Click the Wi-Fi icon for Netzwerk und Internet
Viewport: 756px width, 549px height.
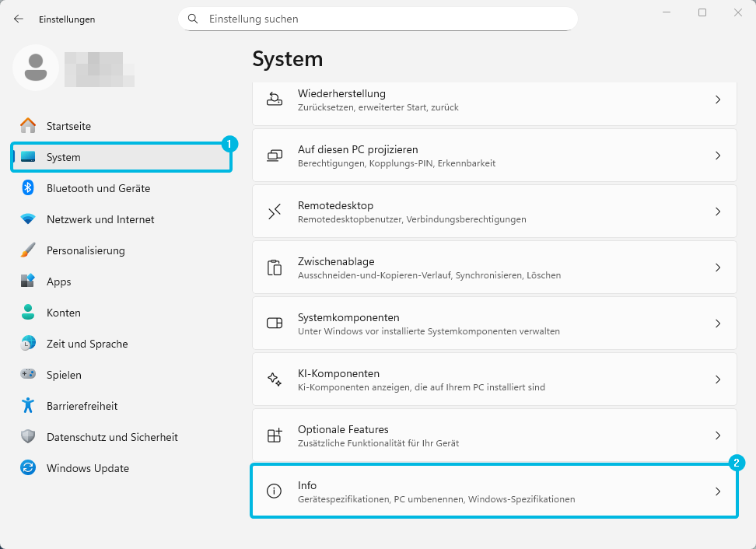pos(28,219)
